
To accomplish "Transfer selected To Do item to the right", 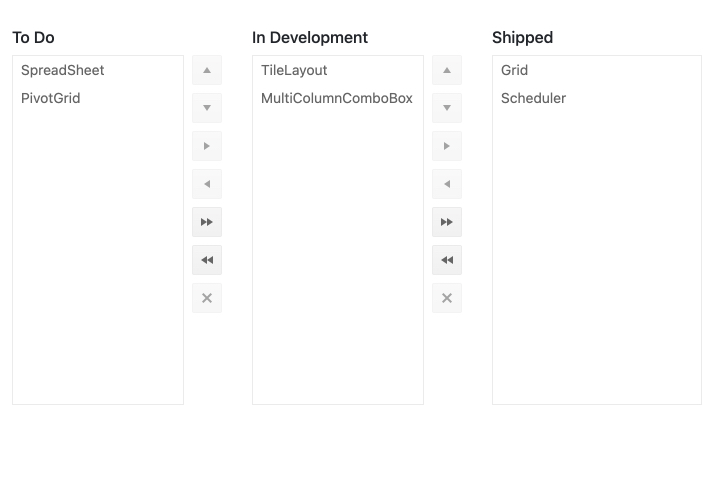I will (x=207, y=146).
